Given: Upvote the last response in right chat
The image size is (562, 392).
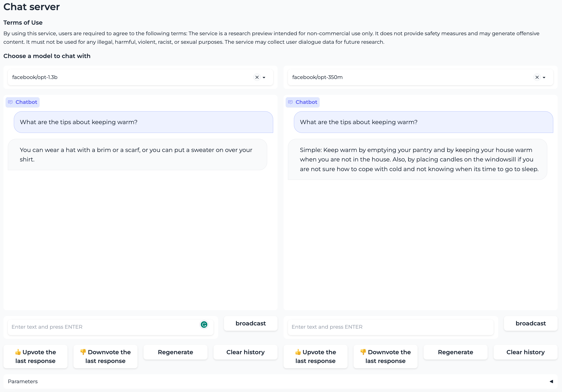Looking at the screenshot, I should (x=315, y=356).
